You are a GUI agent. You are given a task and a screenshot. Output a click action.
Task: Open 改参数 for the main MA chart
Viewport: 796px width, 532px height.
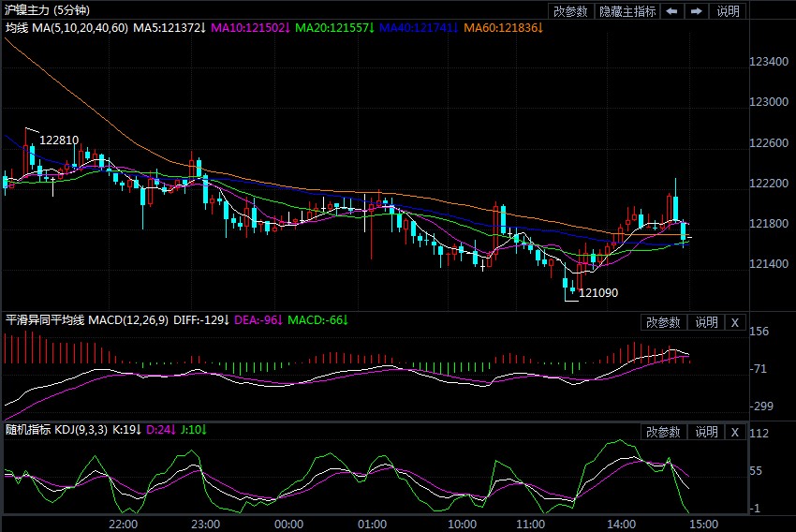click(x=570, y=11)
